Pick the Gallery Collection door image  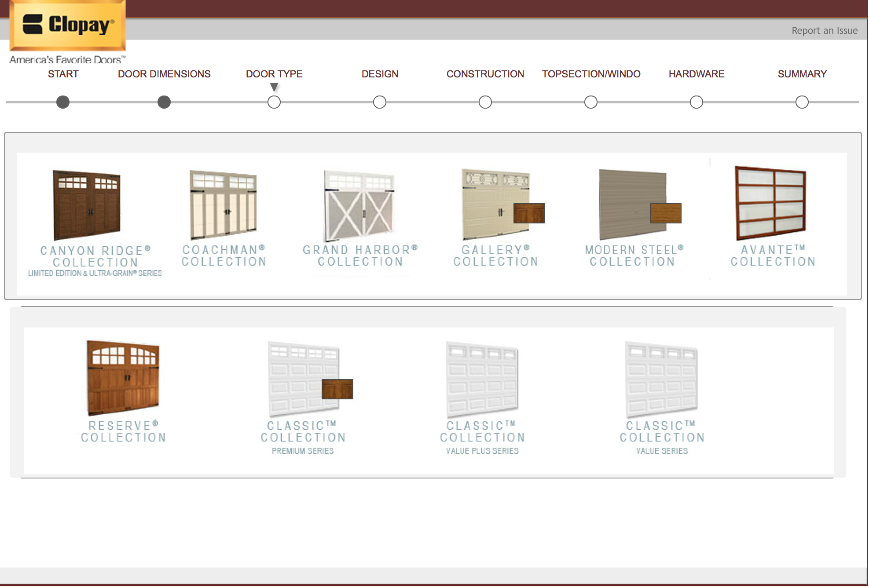496,204
